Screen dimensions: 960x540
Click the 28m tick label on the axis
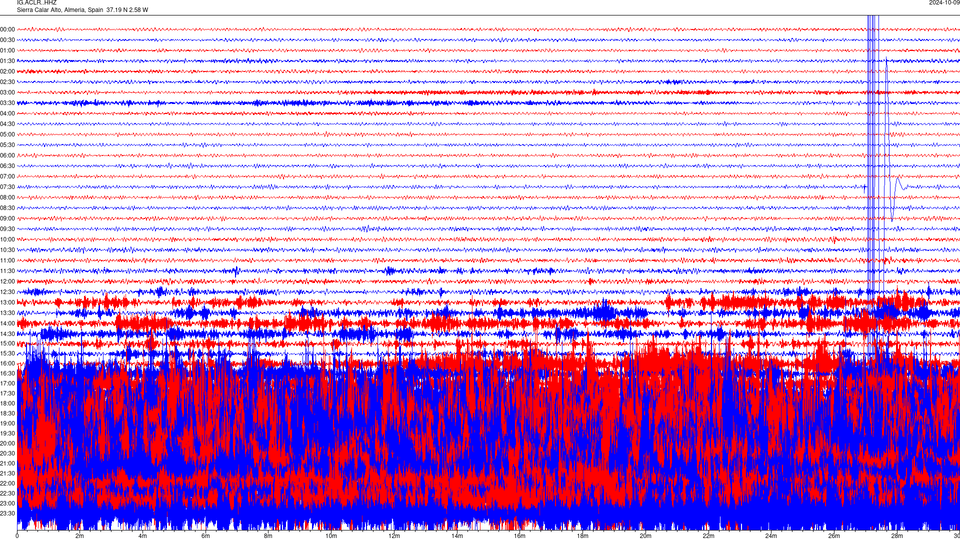point(897,536)
